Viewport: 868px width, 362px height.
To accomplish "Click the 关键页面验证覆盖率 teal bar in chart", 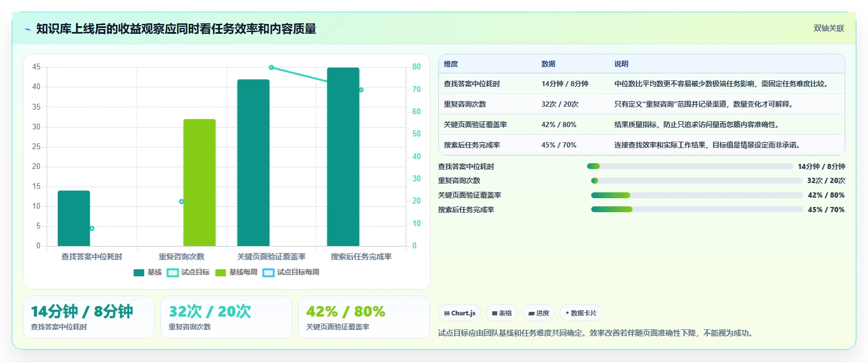I will (253, 163).
